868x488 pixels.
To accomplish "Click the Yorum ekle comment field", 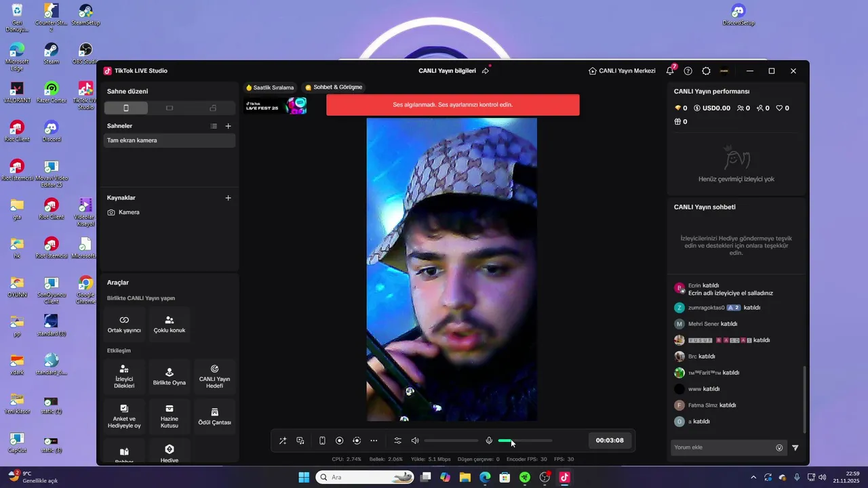I will tap(722, 447).
